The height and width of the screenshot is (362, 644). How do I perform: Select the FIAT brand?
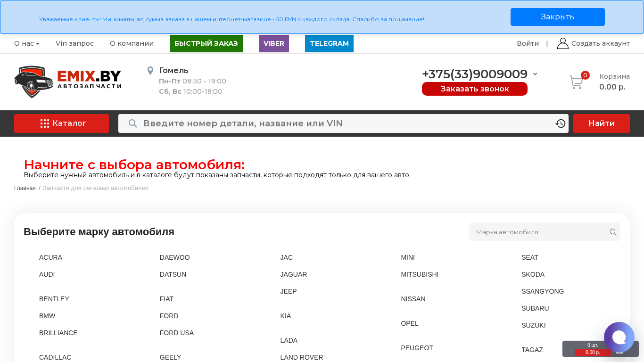pyautogui.click(x=167, y=299)
